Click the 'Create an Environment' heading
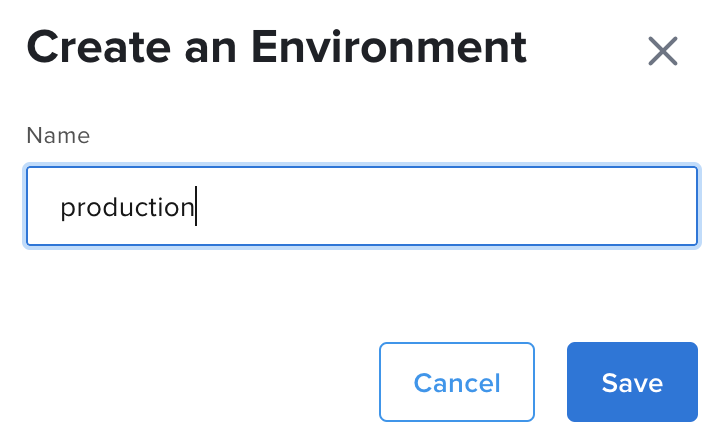Image resolution: width=713 pixels, height=445 pixels. click(276, 47)
